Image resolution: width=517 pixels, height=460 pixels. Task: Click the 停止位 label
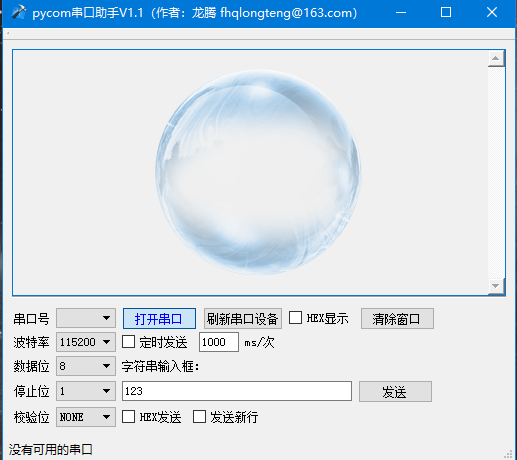[31, 391]
